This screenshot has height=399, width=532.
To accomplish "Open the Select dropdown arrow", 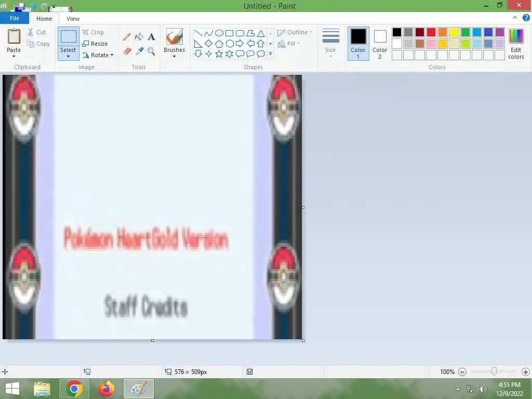I will coord(68,56).
